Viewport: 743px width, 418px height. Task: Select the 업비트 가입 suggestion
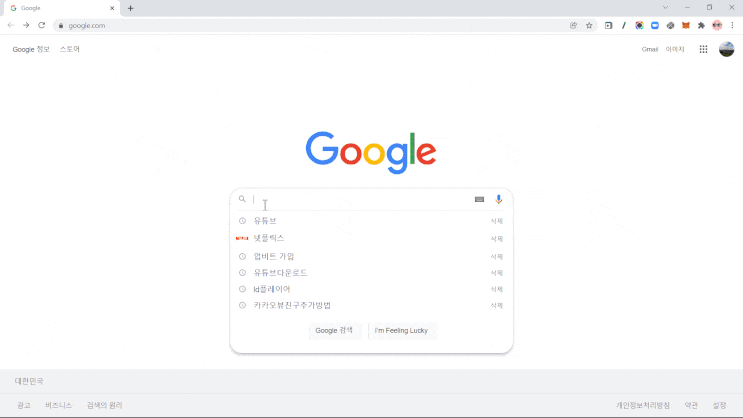(x=372, y=256)
